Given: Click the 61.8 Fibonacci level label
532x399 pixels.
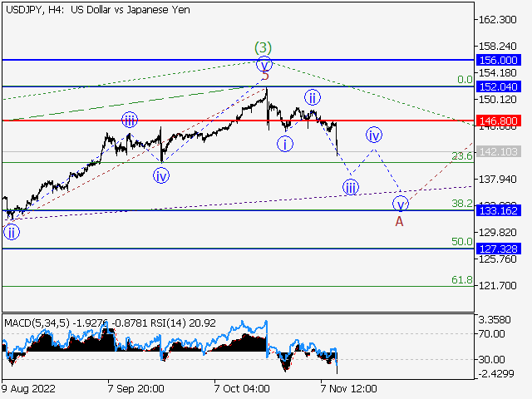Looking at the screenshot, I should [x=462, y=280].
